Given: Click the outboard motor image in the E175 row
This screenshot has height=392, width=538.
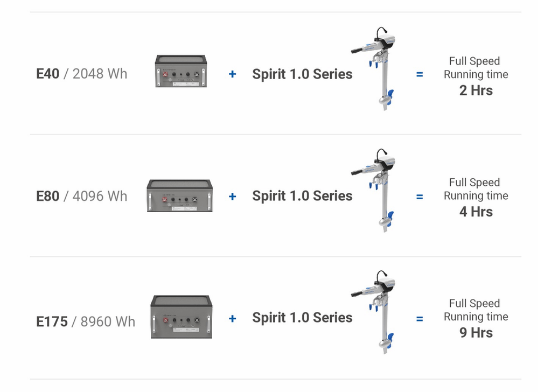Looking at the screenshot, I should click(x=381, y=312).
